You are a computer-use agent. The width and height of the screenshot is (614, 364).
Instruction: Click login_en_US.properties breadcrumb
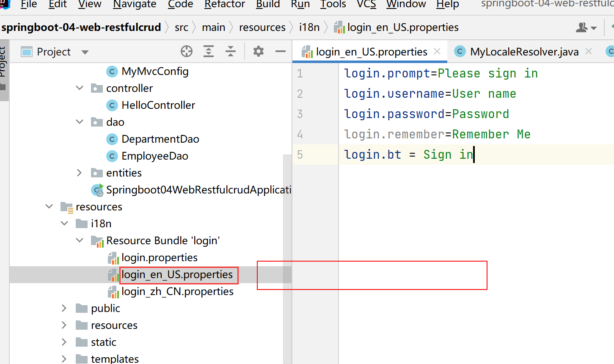point(396,28)
